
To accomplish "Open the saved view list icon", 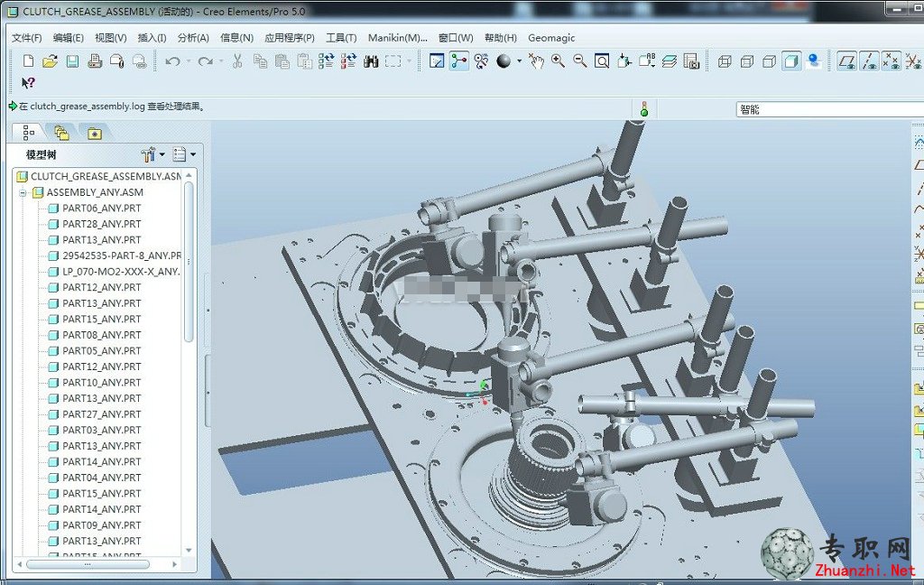I will click(x=646, y=60).
